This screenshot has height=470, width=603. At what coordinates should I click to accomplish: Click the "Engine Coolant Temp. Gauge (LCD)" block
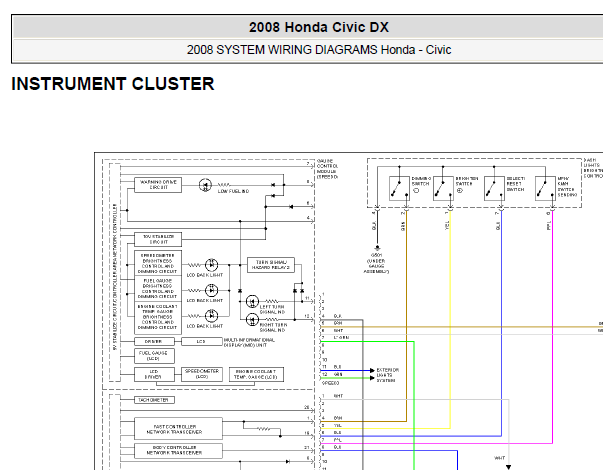pos(256,374)
